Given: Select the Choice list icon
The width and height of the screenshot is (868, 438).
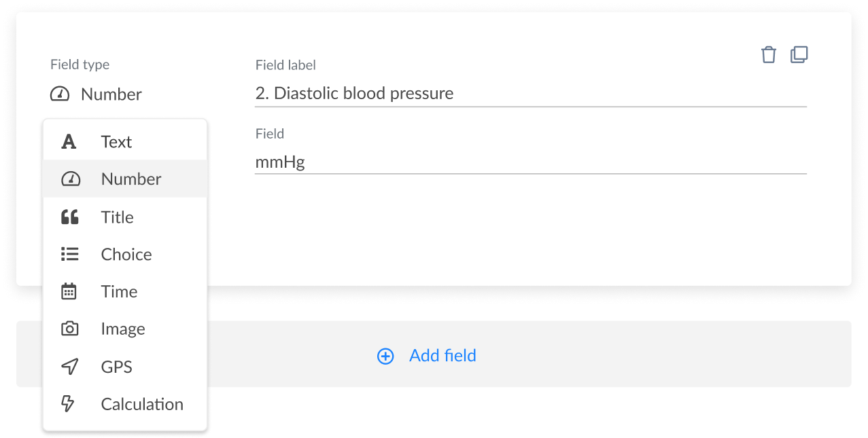Looking at the screenshot, I should [x=69, y=253].
